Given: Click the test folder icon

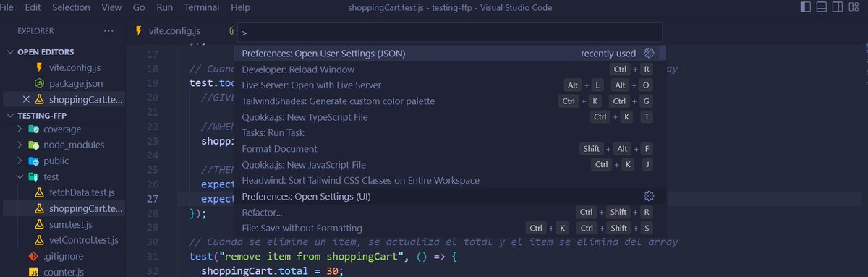Looking at the screenshot, I should coord(34,176).
